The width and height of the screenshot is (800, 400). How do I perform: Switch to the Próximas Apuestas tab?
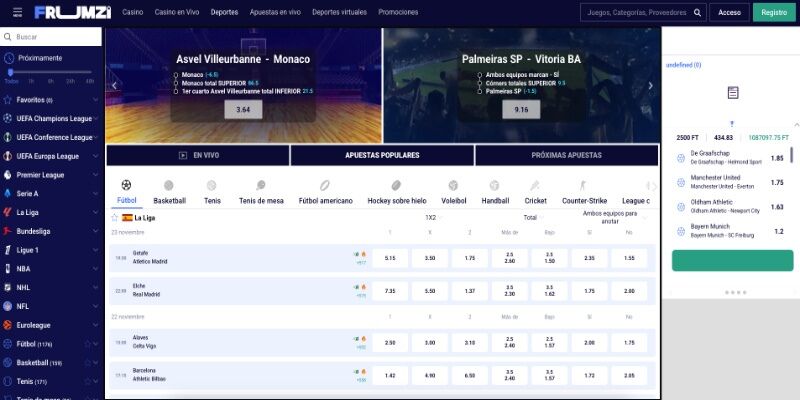(566, 156)
